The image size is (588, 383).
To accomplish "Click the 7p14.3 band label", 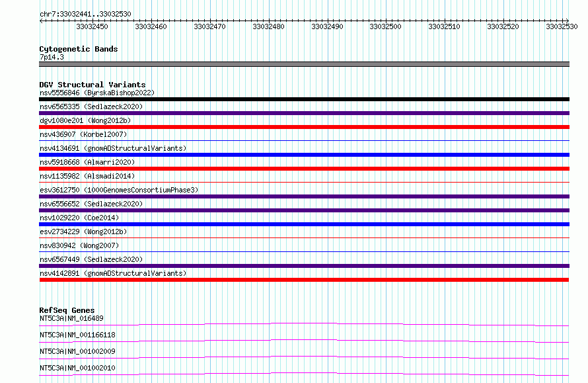I will click(52, 57).
